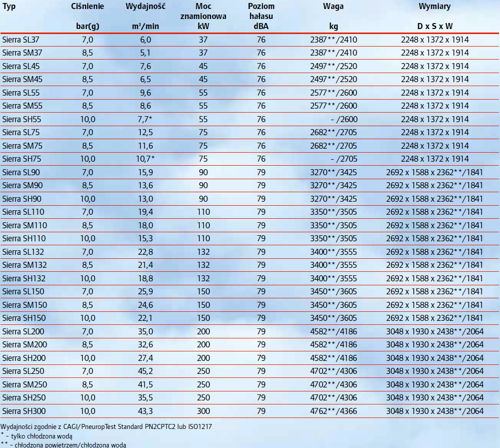Click the '* - tylko chłodzona wodą' footnote
Viewport: 500px width, 448px height.
click(x=37, y=436)
